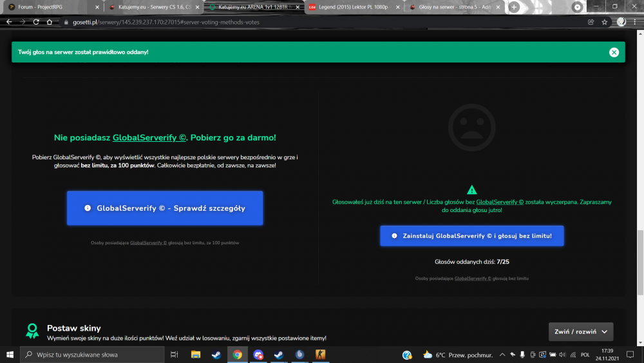Dismiss the green vote confirmation banner
The image size is (644, 363).
tap(614, 52)
